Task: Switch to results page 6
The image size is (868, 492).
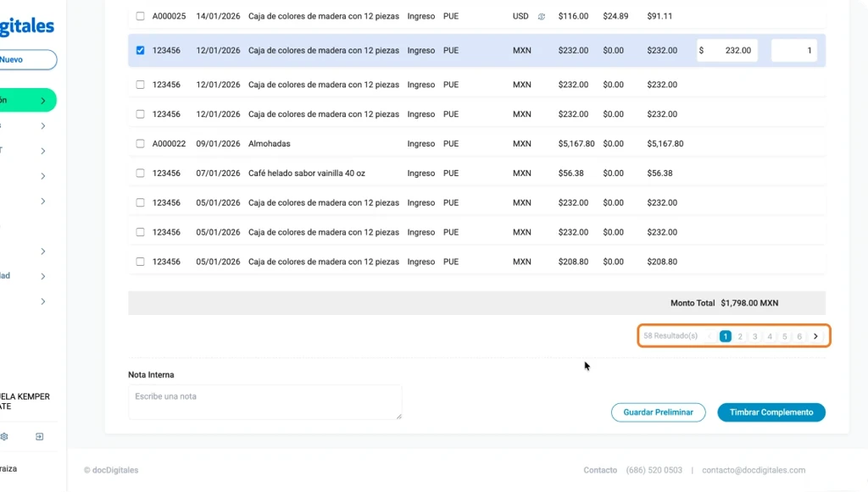Action: pyautogui.click(x=799, y=336)
